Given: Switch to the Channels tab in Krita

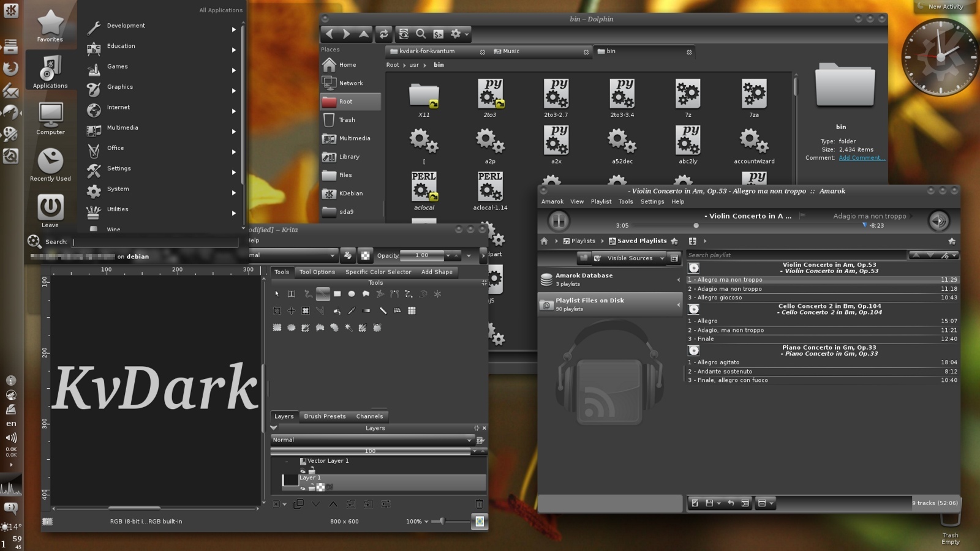Looking at the screenshot, I should tap(369, 416).
